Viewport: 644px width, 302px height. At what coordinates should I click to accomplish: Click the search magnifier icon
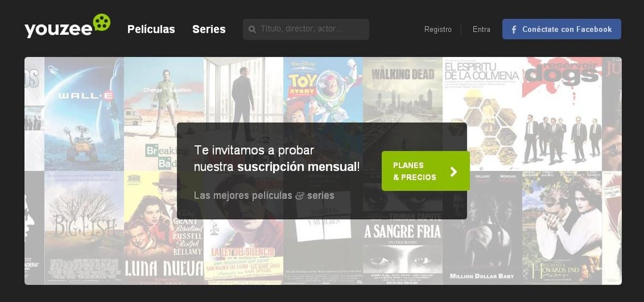252,29
